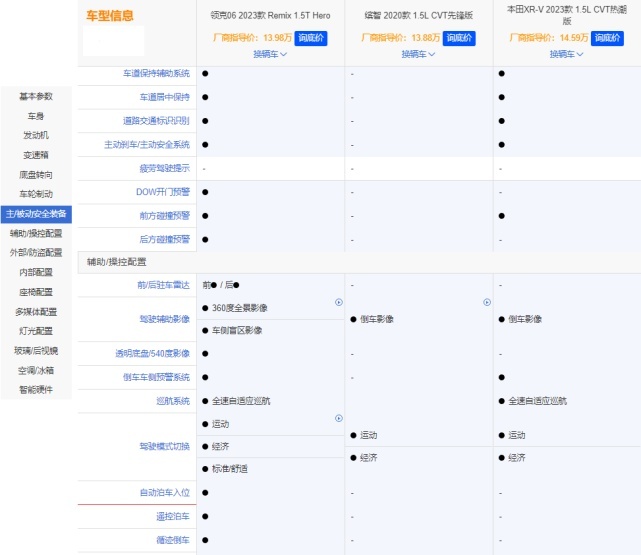This screenshot has height=555, width=641.
Task: Click 领克06 2023款 Remix 1.5T Hero title
Action: [x=270, y=16]
